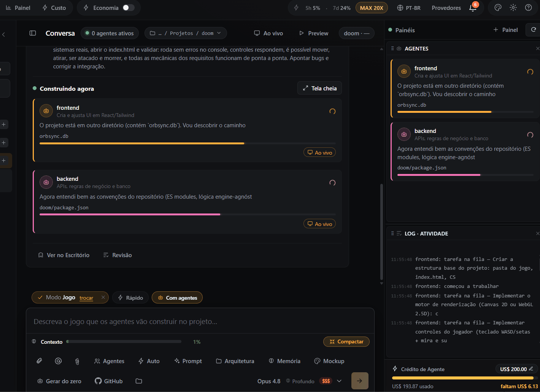Refresh the Painéis panel
The height and width of the screenshot is (392, 540).
pos(533,30)
